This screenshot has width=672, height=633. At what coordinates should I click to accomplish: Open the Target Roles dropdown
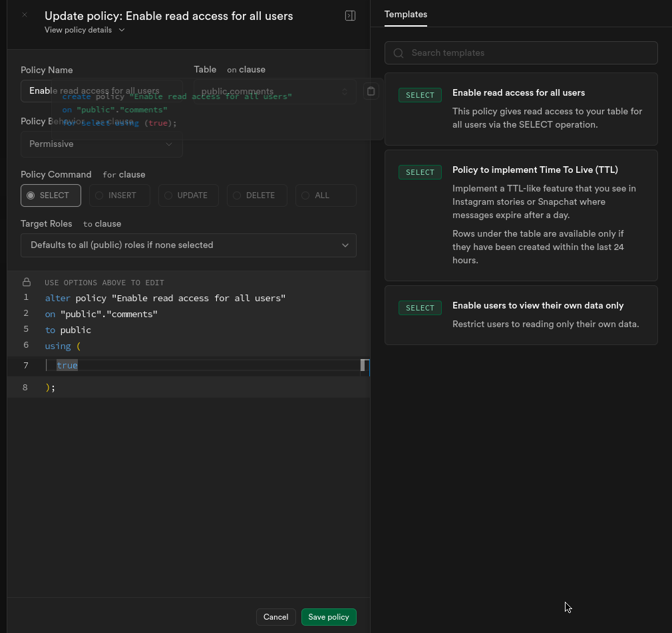[x=188, y=245]
